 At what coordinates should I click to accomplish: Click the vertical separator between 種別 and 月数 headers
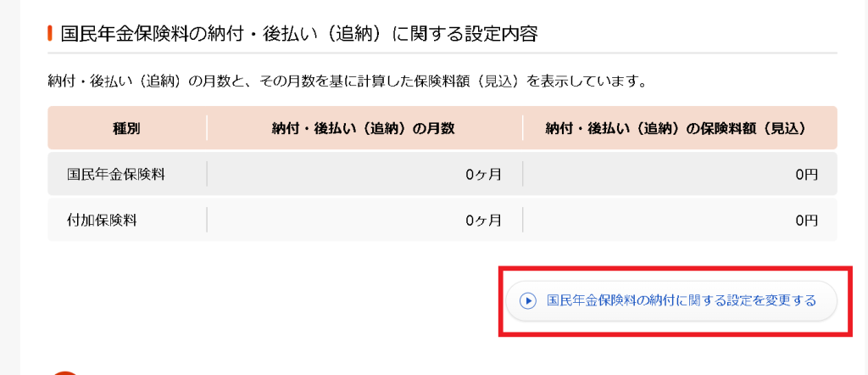207,128
